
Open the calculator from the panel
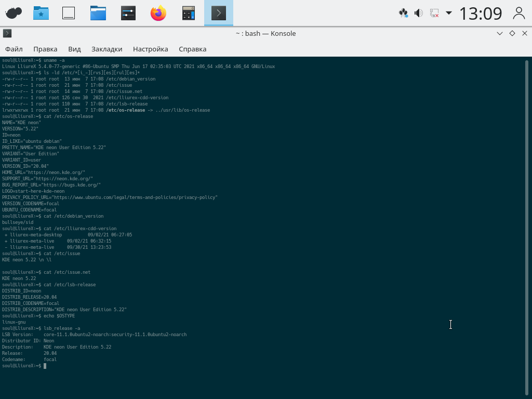pyautogui.click(x=188, y=13)
